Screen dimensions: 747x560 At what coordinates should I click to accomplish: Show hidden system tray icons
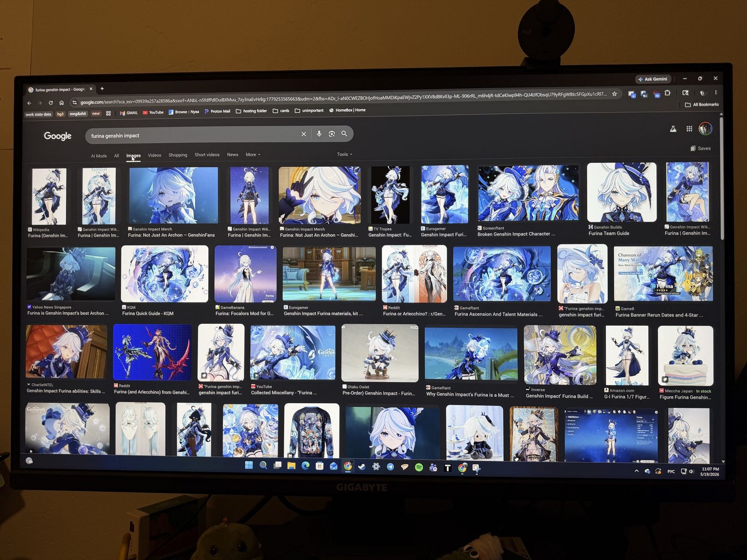[x=636, y=471]
